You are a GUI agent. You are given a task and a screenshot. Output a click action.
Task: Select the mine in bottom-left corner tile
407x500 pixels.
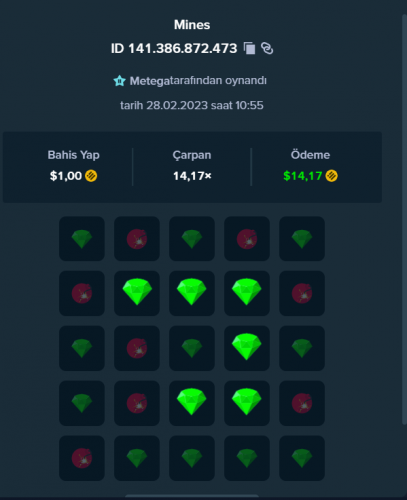(82, 458)
